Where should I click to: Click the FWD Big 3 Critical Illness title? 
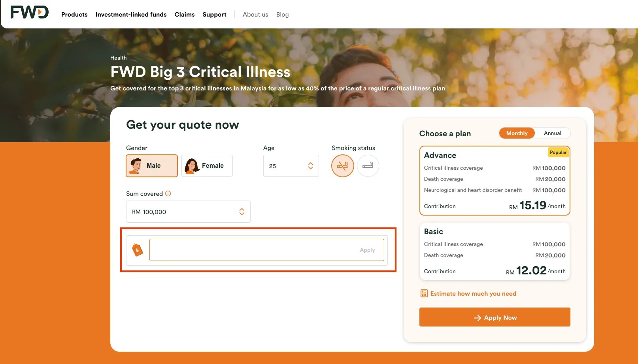coord(200,72)
